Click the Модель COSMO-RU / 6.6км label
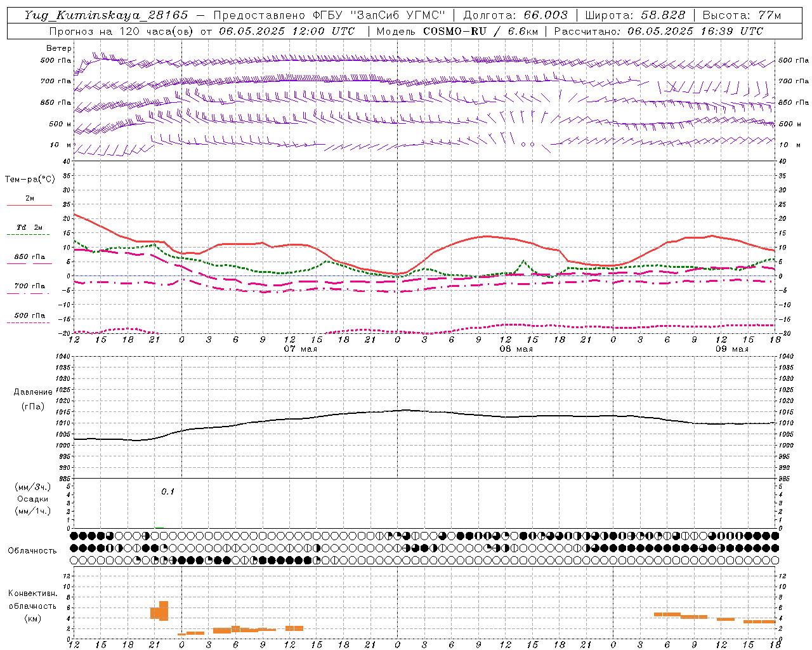Viewport: 812px width, 650px height. pos(457,31)
